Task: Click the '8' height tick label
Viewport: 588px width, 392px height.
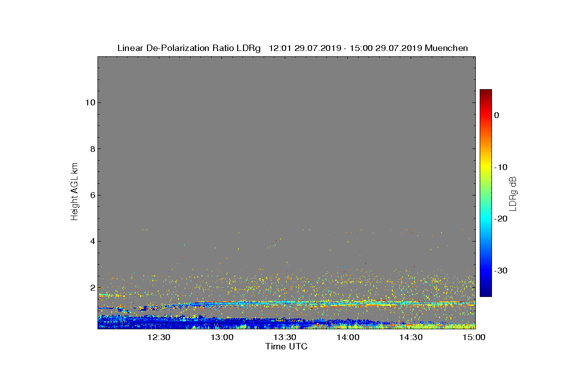Action: (92, 149)
